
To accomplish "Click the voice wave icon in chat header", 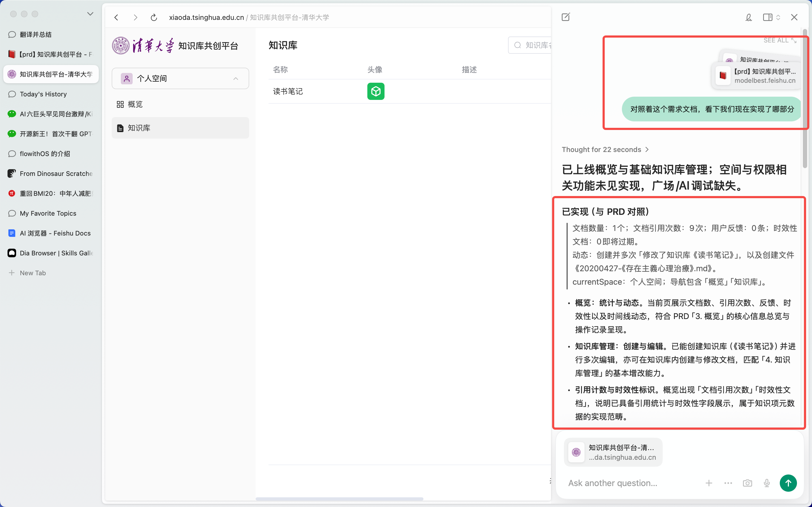I will (x=748, y=17).
